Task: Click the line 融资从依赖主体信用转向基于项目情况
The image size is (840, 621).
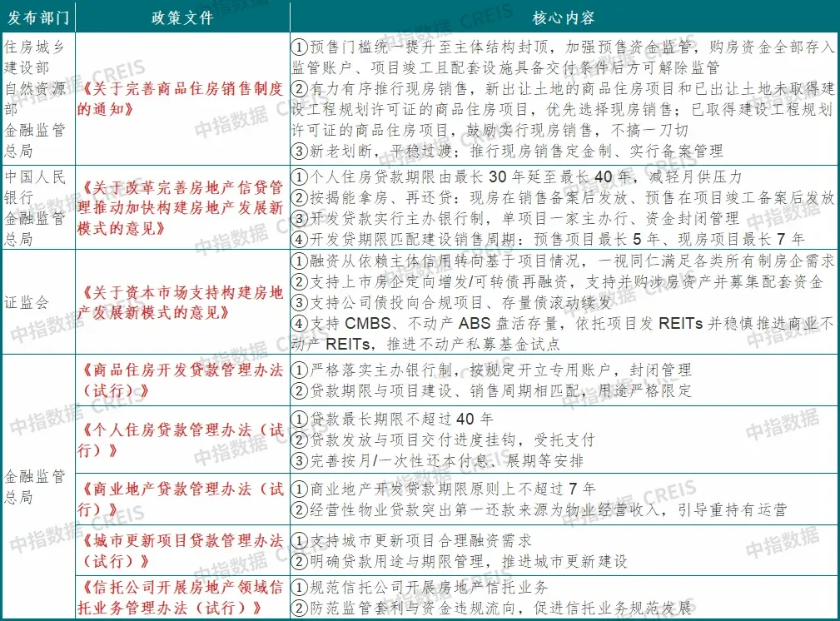Action: pyautogui.click(x=563, y=261)
